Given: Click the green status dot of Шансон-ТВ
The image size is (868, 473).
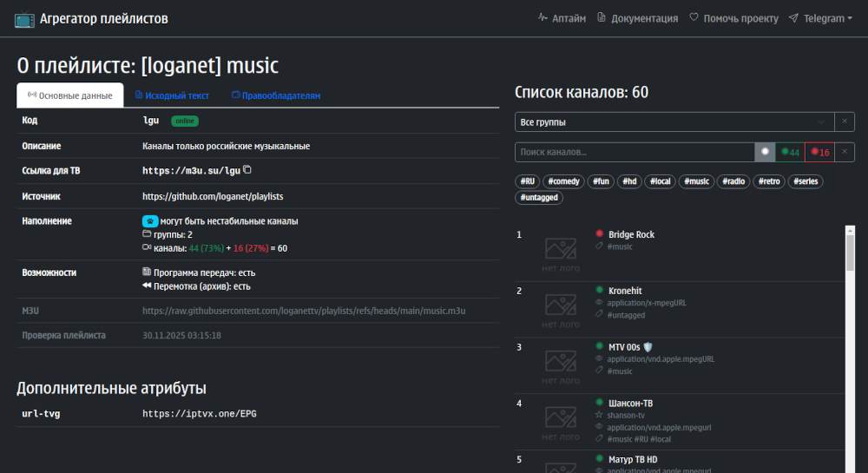Looking at the screenshot, I should point(599,402).
